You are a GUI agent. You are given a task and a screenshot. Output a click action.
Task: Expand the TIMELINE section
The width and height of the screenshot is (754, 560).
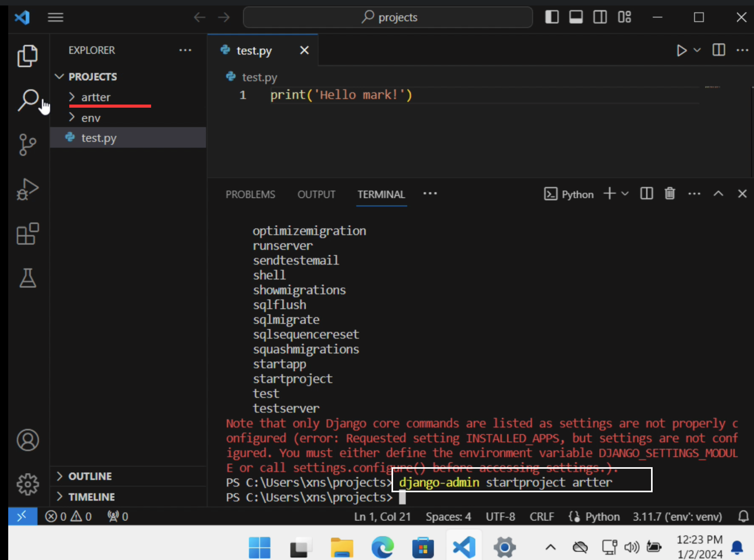(128, 497)
